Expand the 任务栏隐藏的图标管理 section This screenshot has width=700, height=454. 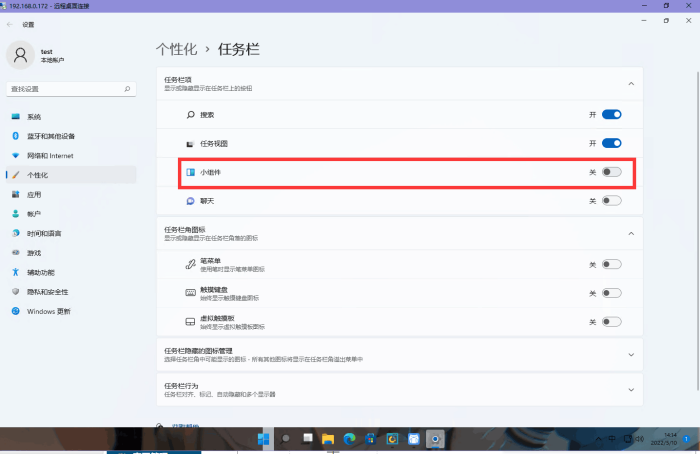tap(630, 354)
